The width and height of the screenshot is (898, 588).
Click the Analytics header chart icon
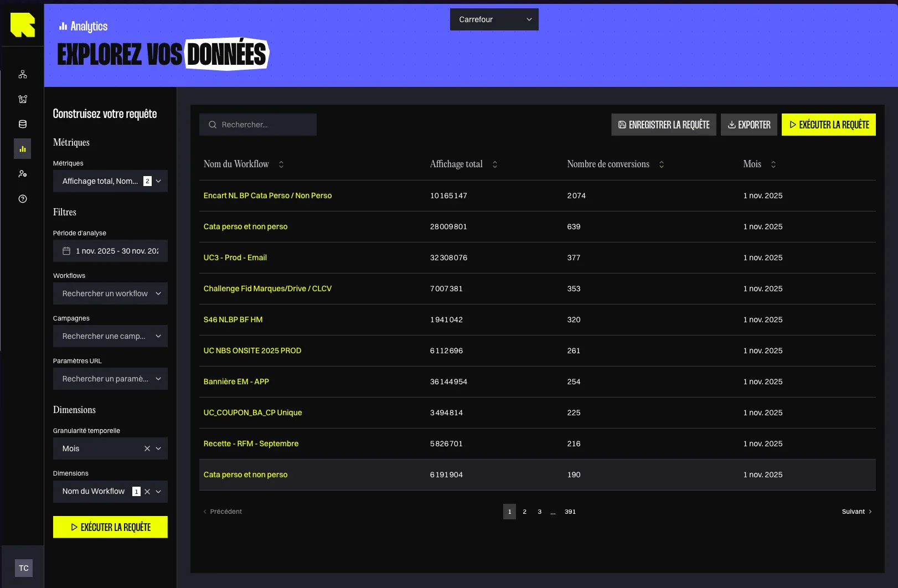63,26
